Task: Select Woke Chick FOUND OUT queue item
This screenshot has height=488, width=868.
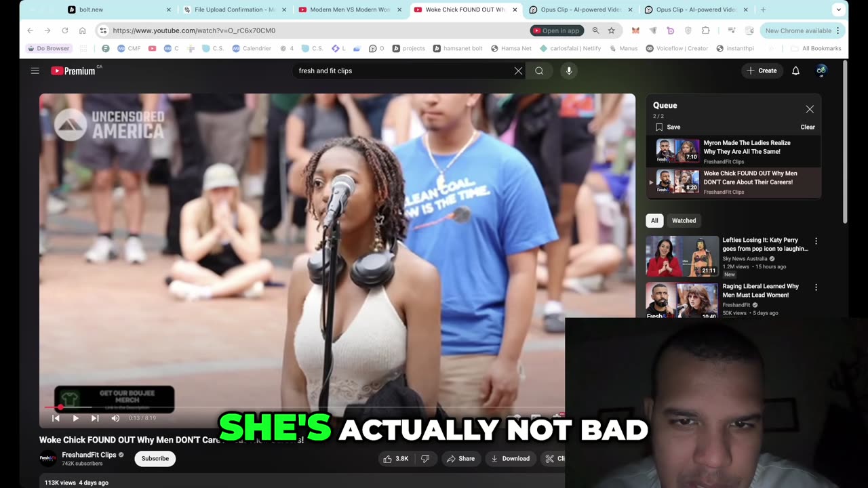Action: pos(733,182)
